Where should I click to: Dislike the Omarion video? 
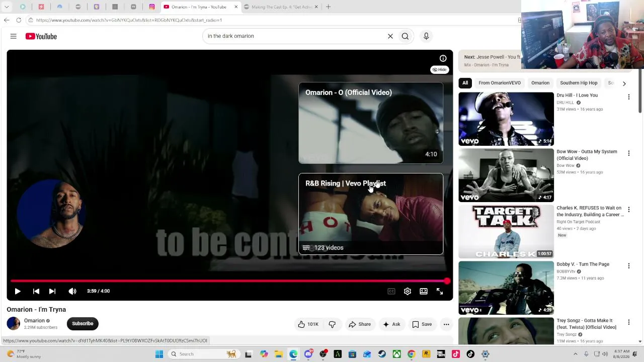pos(332,324)
